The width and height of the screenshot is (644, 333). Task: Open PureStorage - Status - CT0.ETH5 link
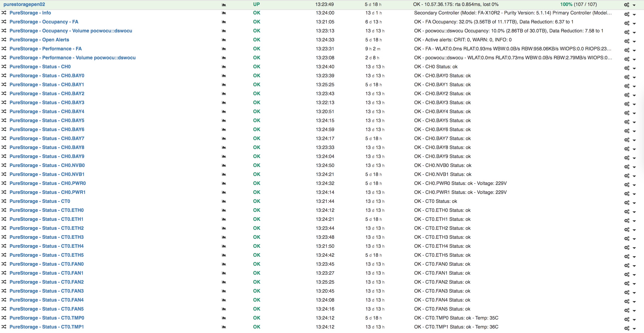click(x=47, y=255)
